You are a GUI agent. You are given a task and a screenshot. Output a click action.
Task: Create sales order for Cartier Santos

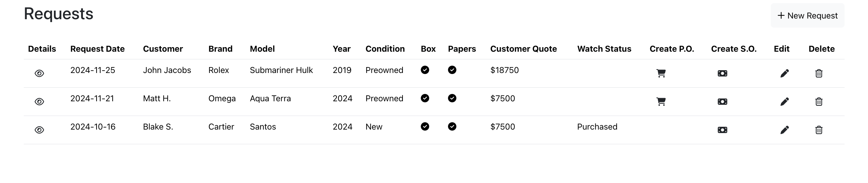click(723, 130)
